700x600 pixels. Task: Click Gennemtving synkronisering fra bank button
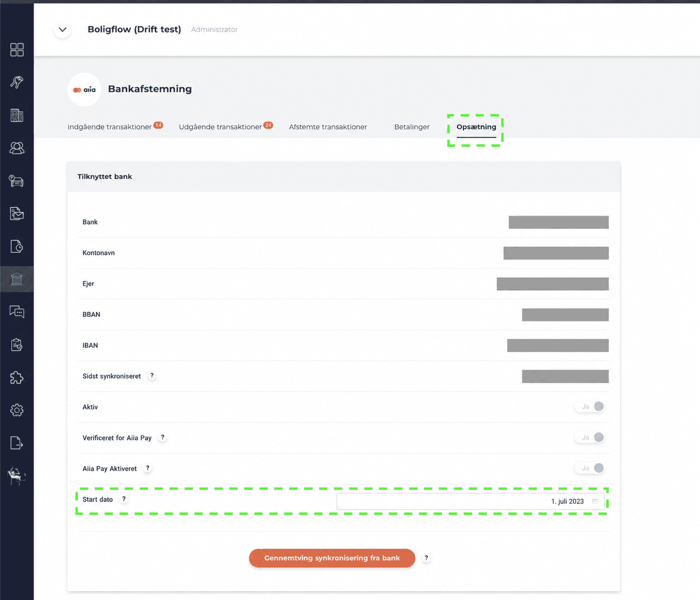point(332,558)
